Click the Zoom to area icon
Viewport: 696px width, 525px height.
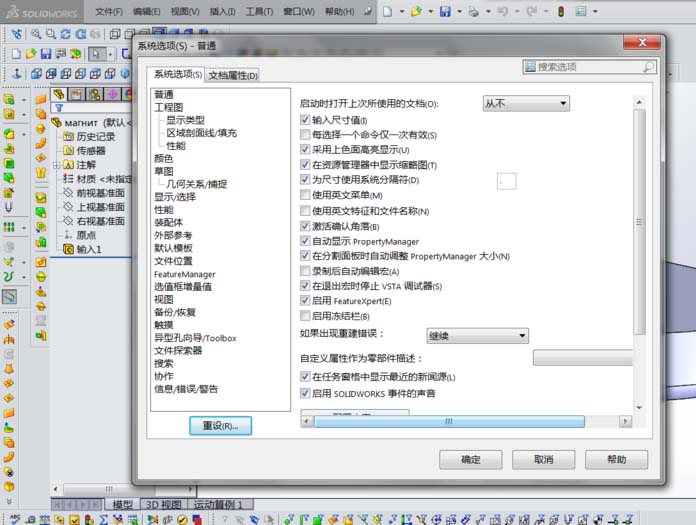coord(51,34)
